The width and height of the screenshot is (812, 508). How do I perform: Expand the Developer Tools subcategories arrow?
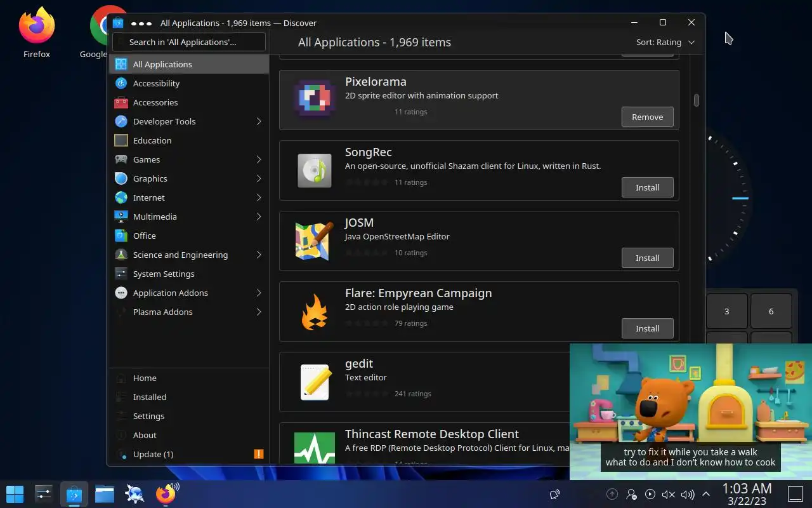coord(259,121)
